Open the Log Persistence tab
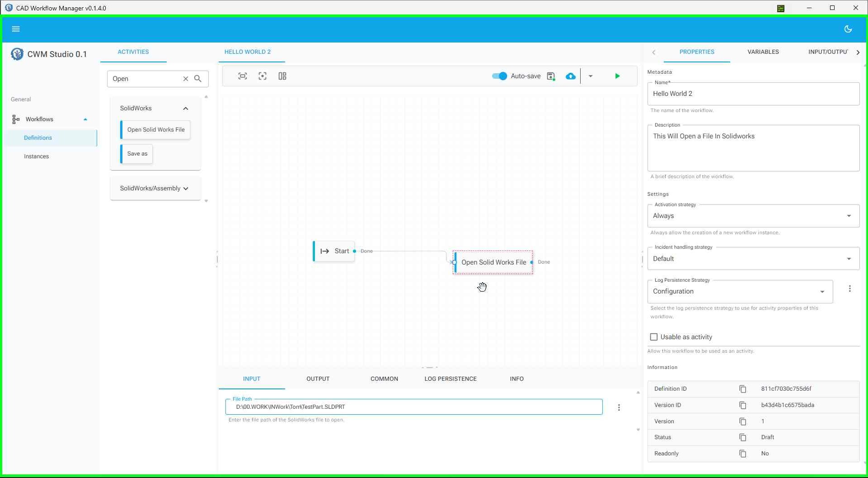Screen dimensions: 868x478 tap(450, 379)
